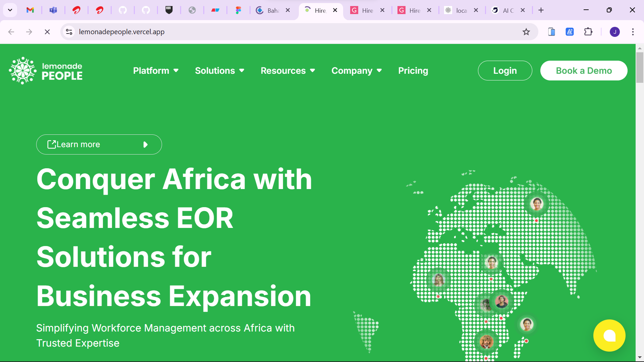Open the first Airtel pinned tab
Screen dimensions: 644x362
(x=76, y=10)
